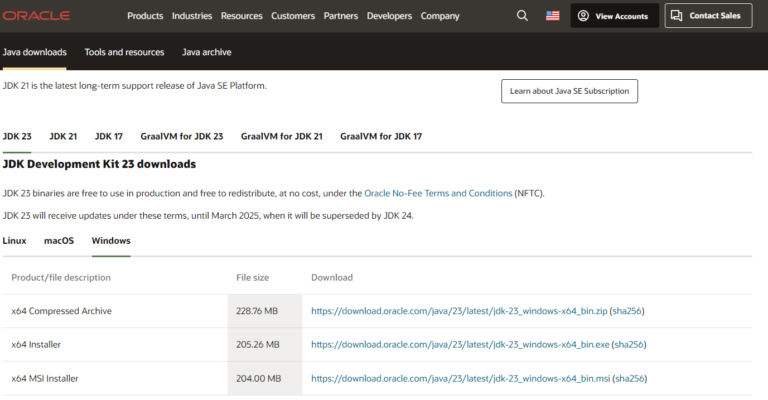Click the View Accounts button

(614, 16)
